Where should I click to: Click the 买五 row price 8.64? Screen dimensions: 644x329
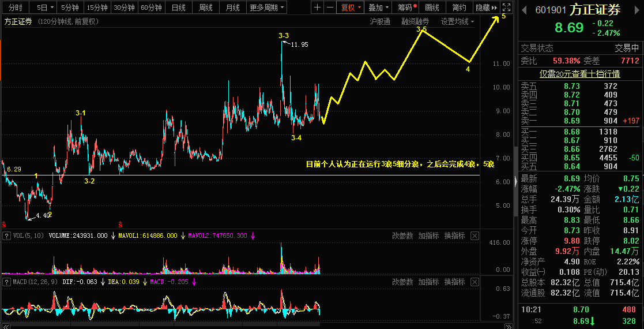(572, 167)
